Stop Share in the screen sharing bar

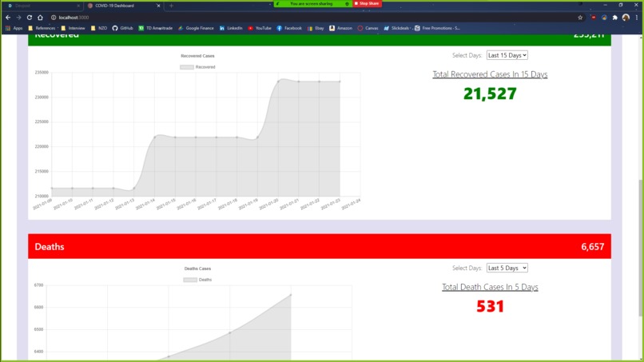368,3
